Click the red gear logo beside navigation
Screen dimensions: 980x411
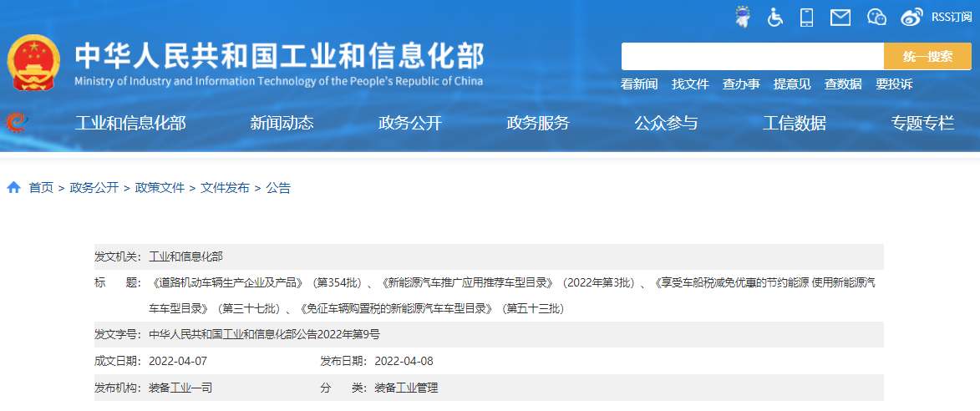(17, 122)
